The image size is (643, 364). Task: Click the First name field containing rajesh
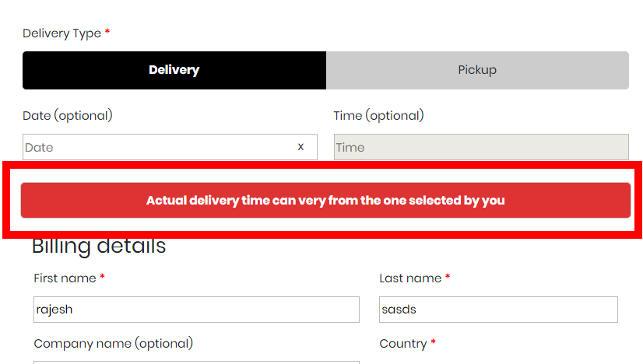pos(196,310)
